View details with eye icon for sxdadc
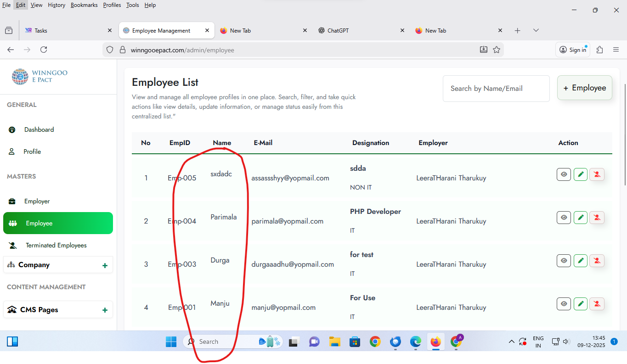Image resolution: width=627 pixels, height=364 pixels. pos(564,174)
